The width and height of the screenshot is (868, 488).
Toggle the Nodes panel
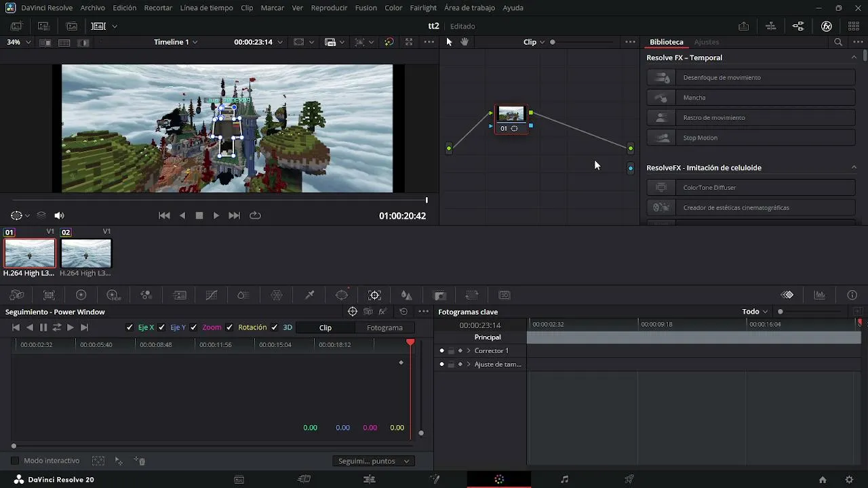click(x=798, y=26)
